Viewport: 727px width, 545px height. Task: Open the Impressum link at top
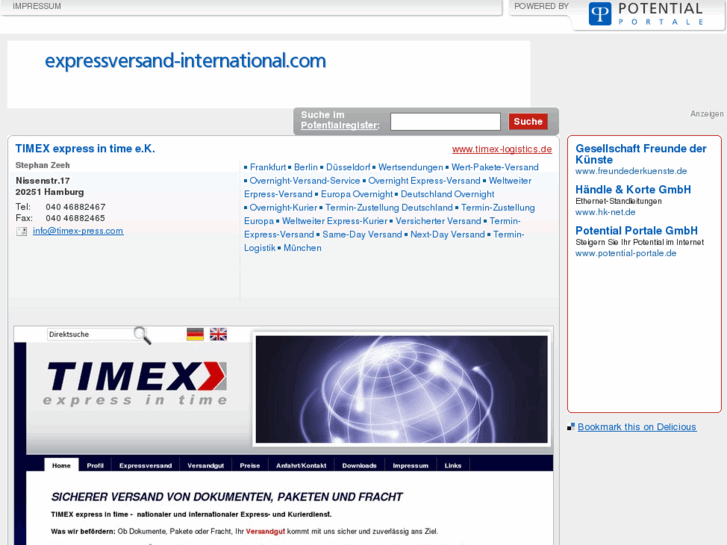[37, 6]
